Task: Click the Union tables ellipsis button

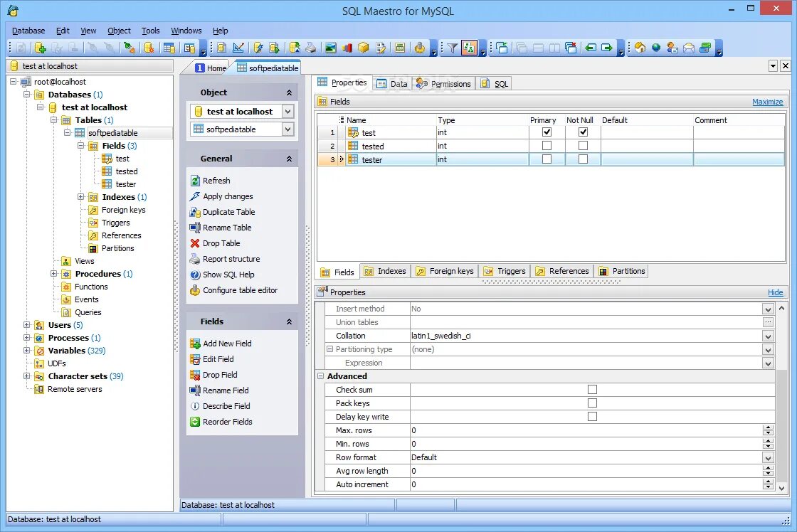Action: point(768,322)
